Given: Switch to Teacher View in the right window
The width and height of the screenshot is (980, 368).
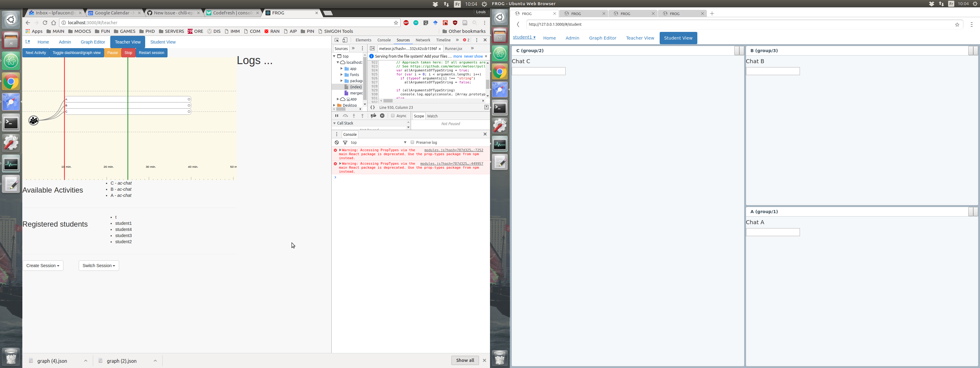Looking at the screenshot, I should [640, 38].
